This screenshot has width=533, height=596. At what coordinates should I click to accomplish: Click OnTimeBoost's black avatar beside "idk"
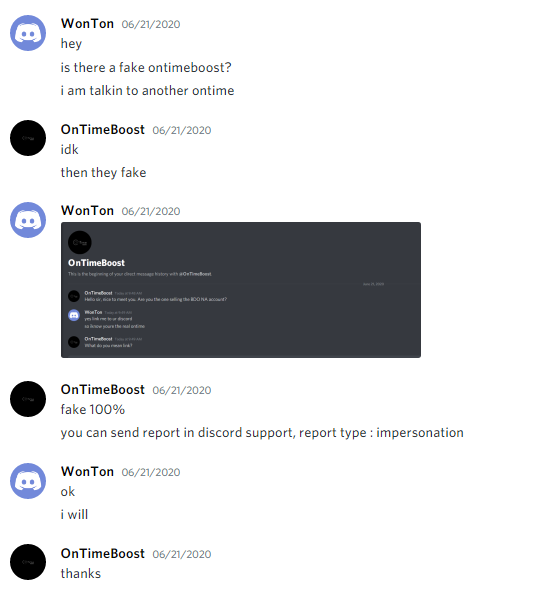point(28,138)
